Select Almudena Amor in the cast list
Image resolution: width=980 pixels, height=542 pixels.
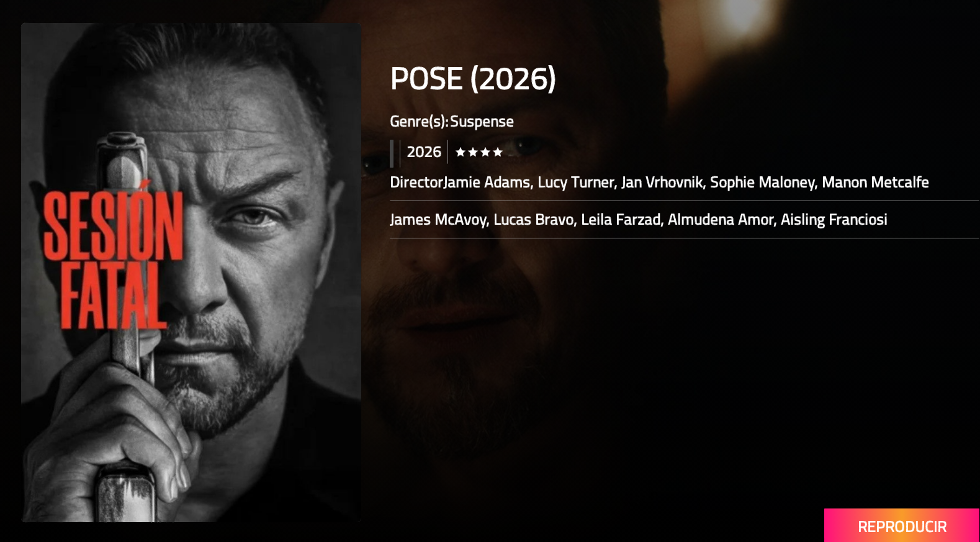(721, 220)
